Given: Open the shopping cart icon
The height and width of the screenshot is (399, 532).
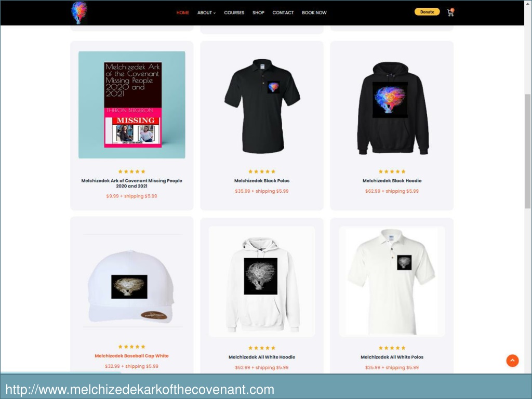Looking at the screenshot, I should (x=450, y=12).
